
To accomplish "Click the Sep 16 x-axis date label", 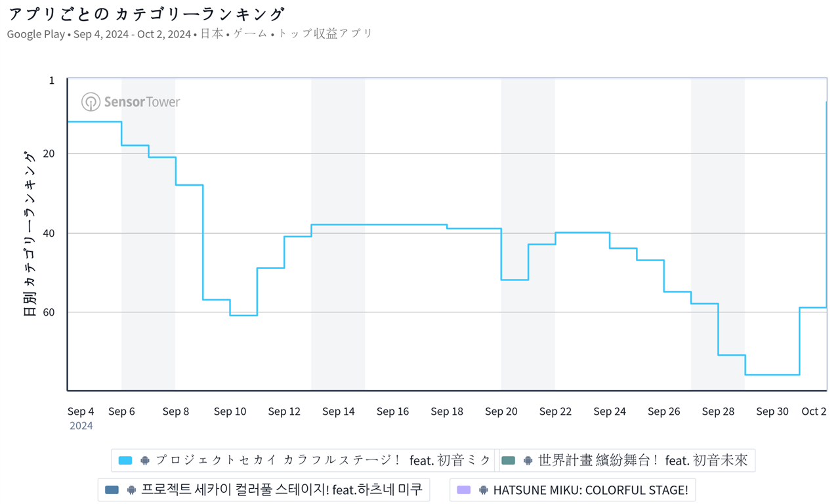I will [x=392, y=411].
